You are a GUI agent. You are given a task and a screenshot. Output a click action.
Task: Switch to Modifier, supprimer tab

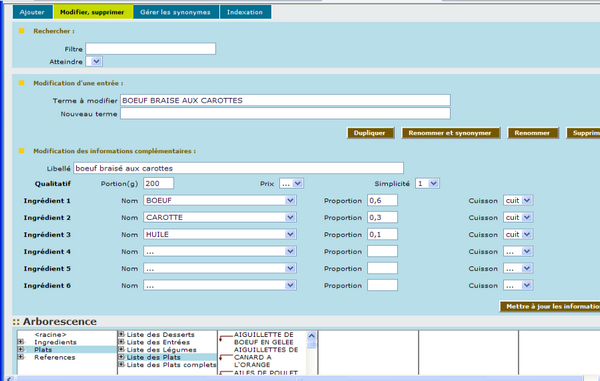tap(92, 12)
